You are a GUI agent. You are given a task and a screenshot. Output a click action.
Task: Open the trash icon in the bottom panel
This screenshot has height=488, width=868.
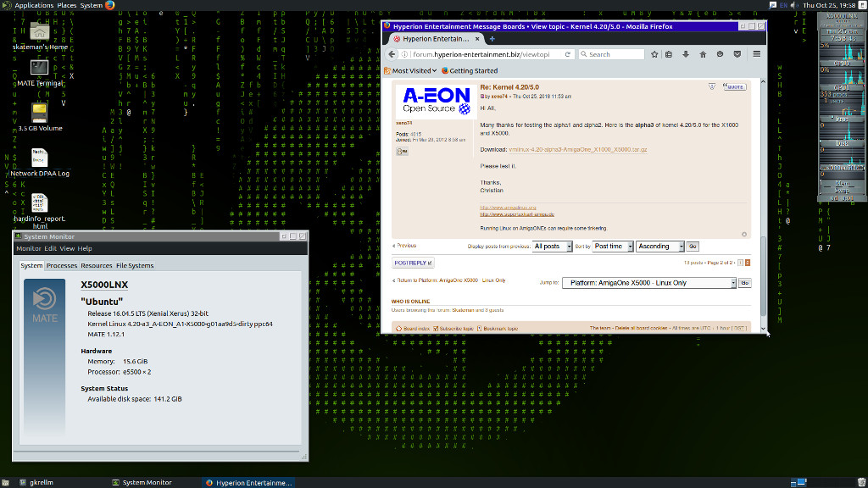point(861,482)
